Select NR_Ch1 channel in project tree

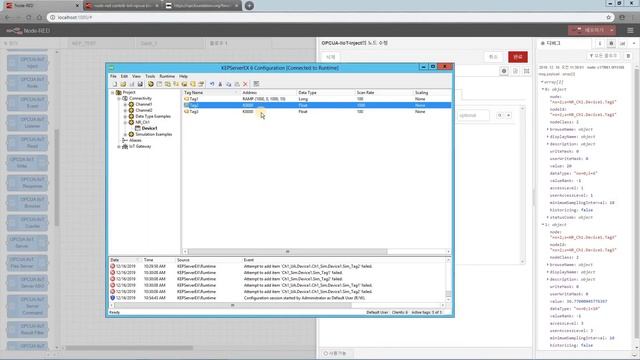(x=142, y=122)
